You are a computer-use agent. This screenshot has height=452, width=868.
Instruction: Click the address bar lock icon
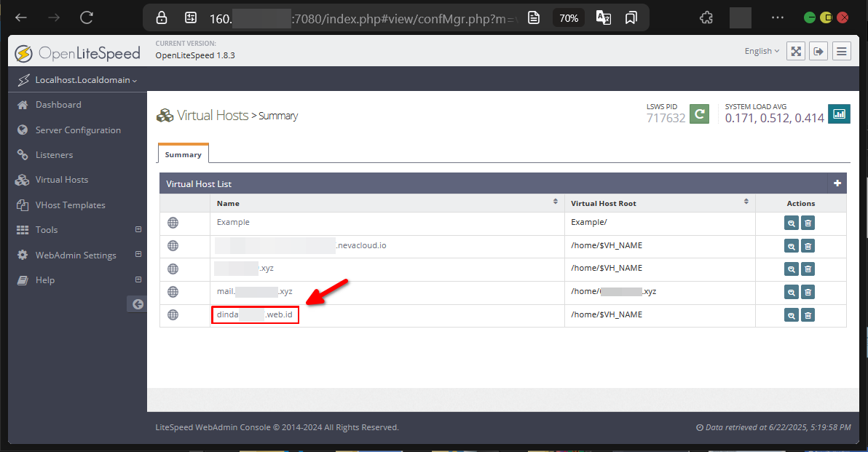[x=162, y=18]
